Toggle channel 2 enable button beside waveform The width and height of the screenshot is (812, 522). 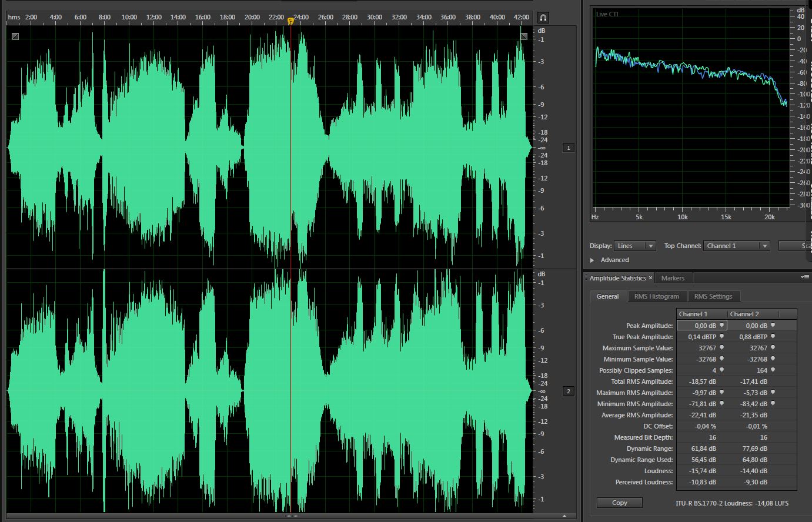568,391
